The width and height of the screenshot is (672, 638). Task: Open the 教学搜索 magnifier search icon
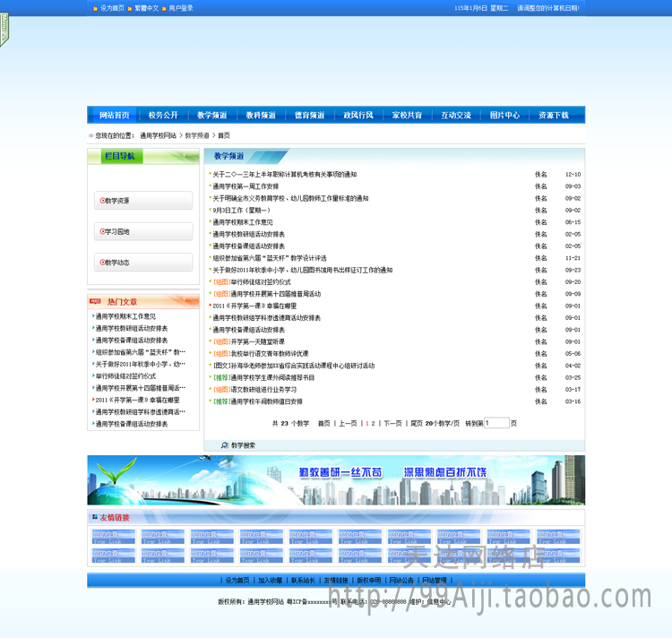coord(225,445)
